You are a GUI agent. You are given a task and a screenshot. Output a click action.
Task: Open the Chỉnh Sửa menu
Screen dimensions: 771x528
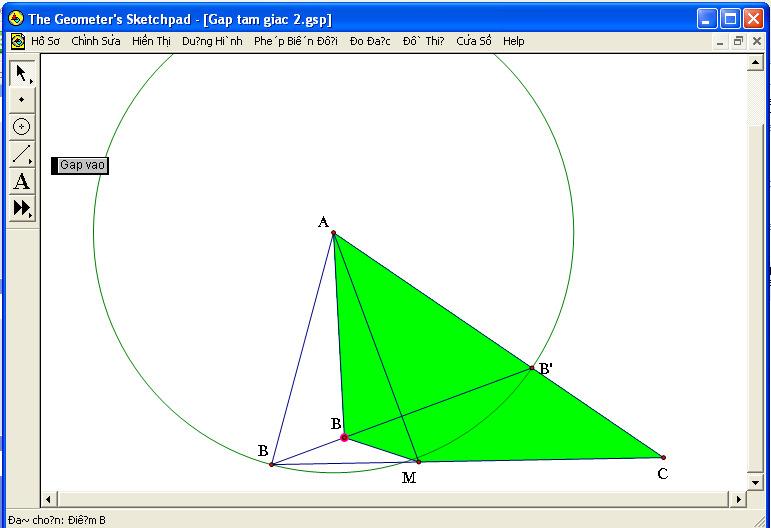[96, 41]
